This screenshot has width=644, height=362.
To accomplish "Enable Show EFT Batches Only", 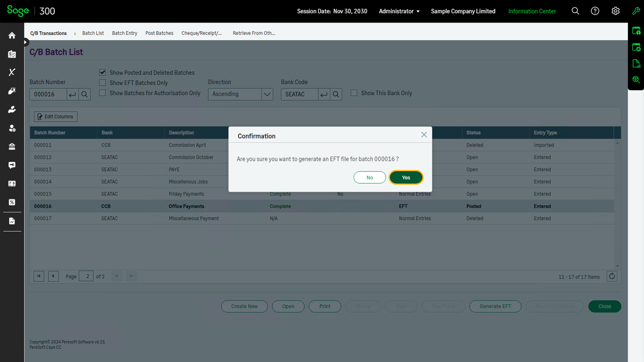I will click(x=102, y=82).
